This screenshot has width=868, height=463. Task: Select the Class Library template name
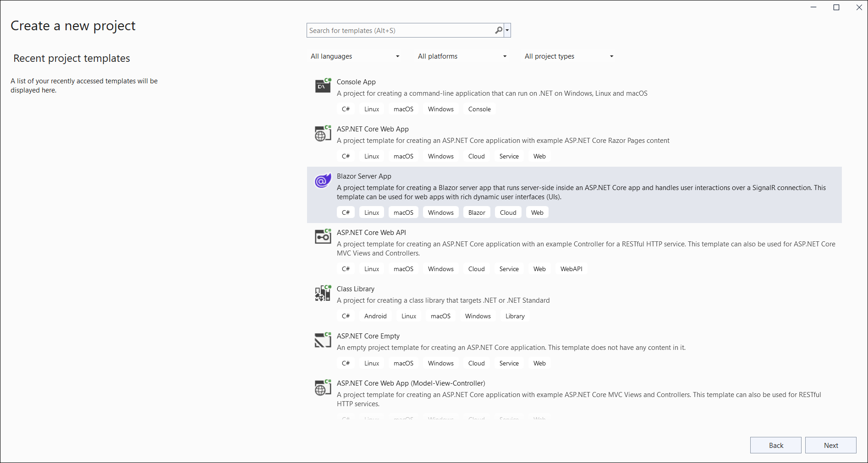(356, 289)
